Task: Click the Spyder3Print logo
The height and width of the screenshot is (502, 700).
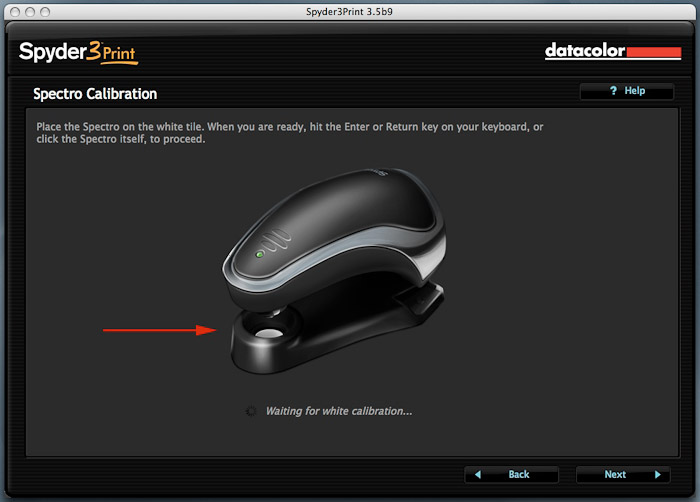Action: [77, 51]
